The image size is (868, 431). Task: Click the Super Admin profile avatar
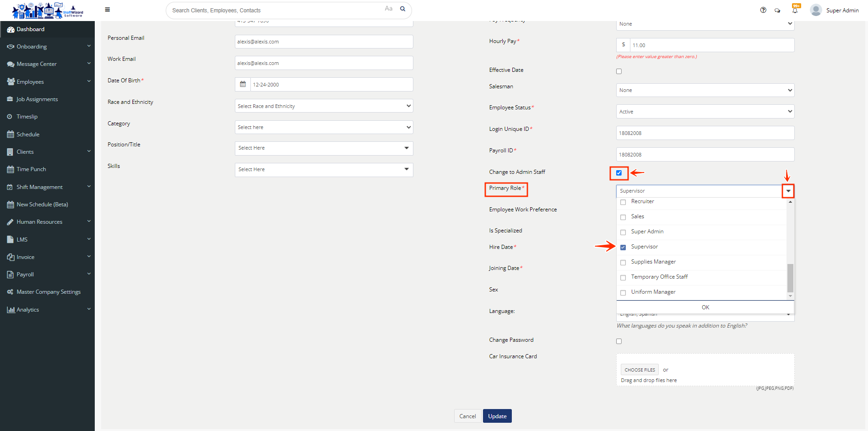[x=815, y=10]
